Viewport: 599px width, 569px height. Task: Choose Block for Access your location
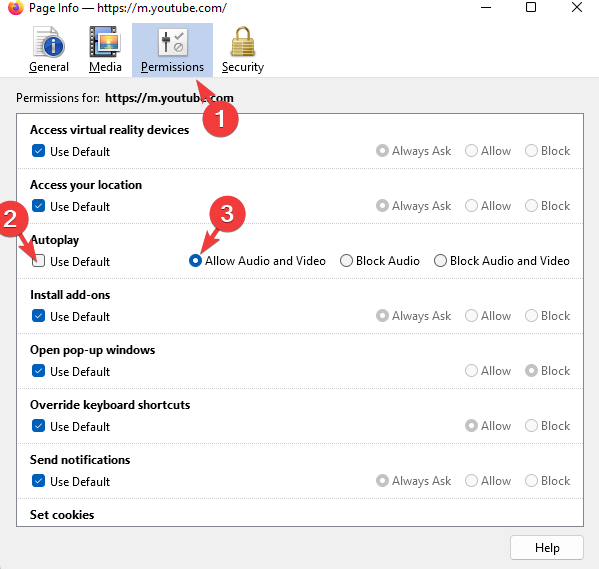coord(531,206)
